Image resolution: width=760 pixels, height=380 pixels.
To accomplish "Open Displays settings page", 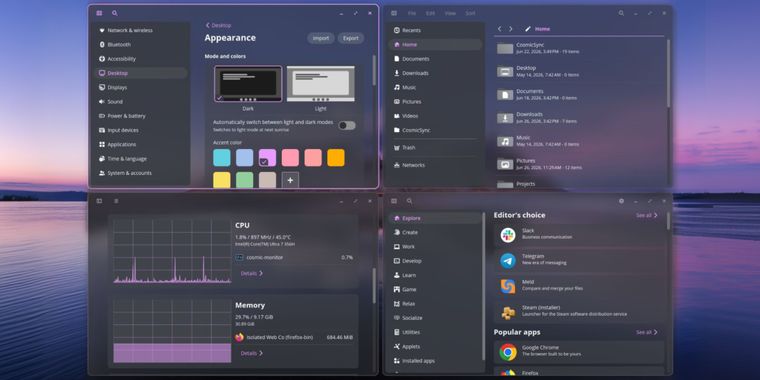I will point(141,87).
